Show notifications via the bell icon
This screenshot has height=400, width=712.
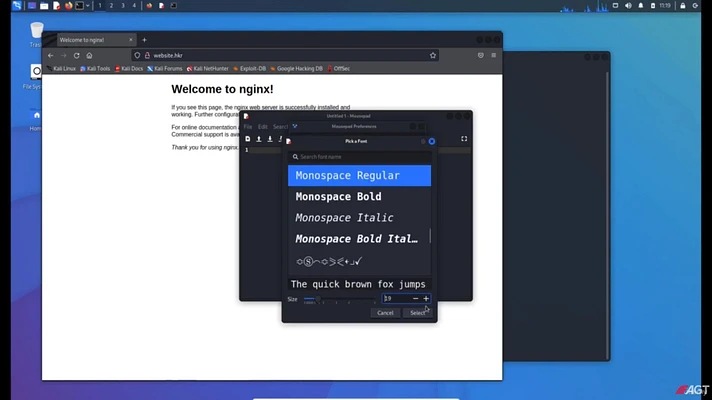(641, 5)
